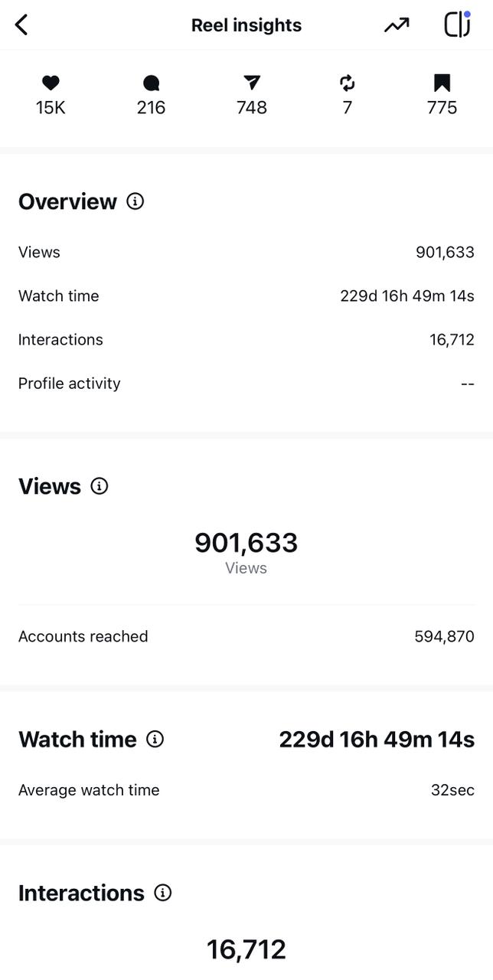Tap the top-right icon with blue dot

point(458,24)
